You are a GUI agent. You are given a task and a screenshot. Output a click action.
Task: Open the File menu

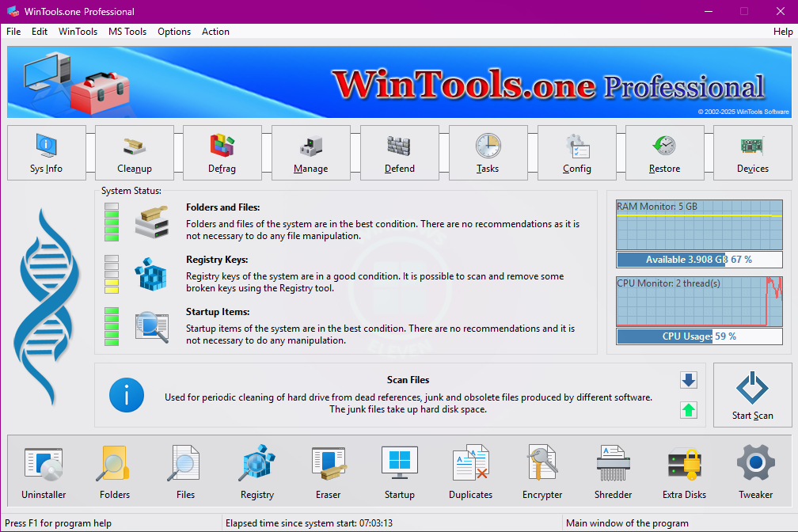pos(13,32)
